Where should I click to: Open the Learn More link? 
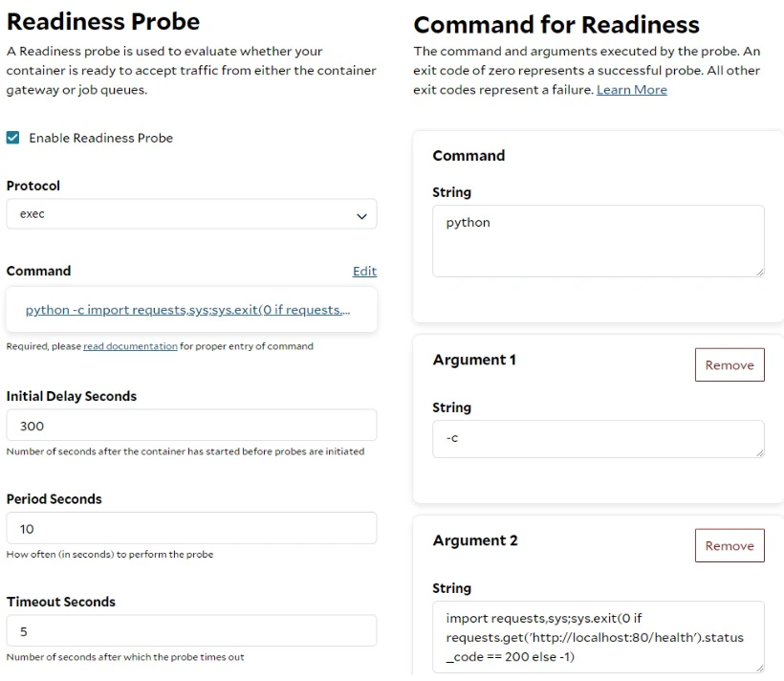631,90
